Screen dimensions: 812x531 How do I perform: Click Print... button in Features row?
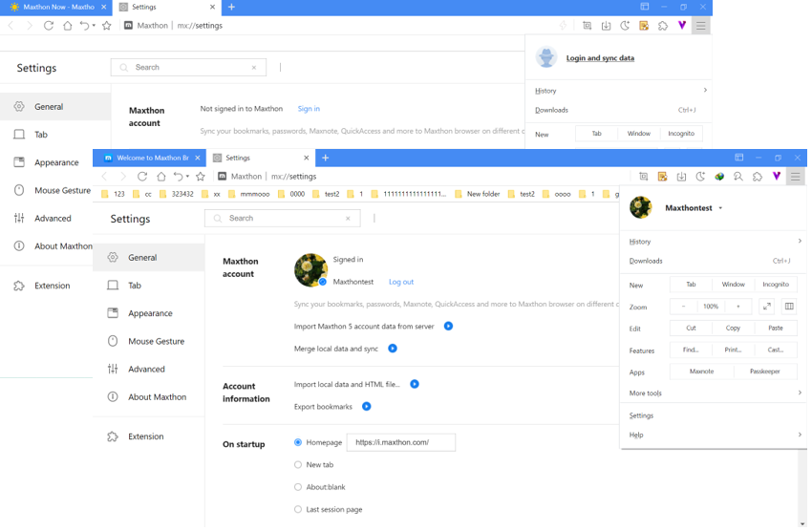(x=733, y=350)
